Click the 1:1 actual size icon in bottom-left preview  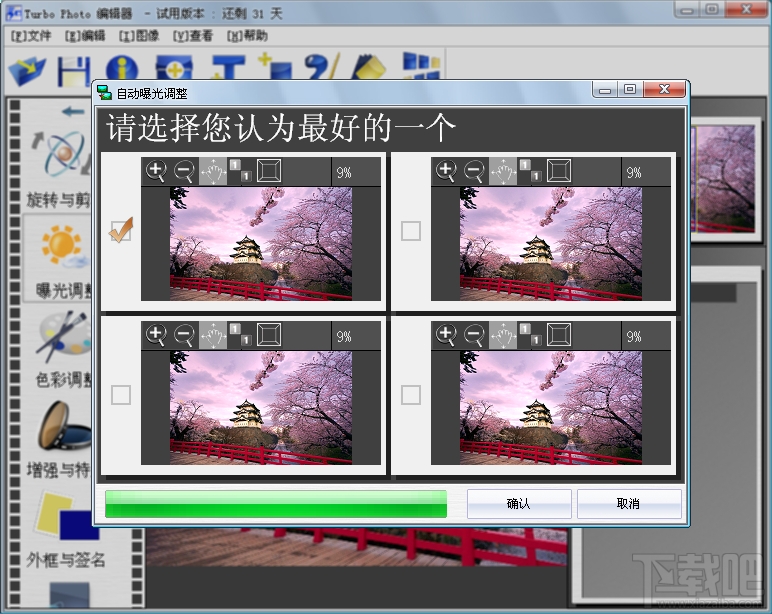tap(240, 334)
